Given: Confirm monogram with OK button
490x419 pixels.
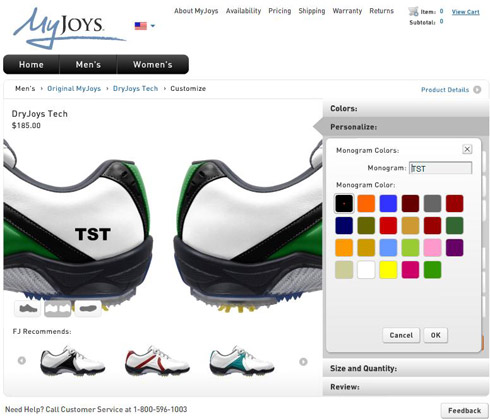Looking at the screenshot, I should coord(435,335).
